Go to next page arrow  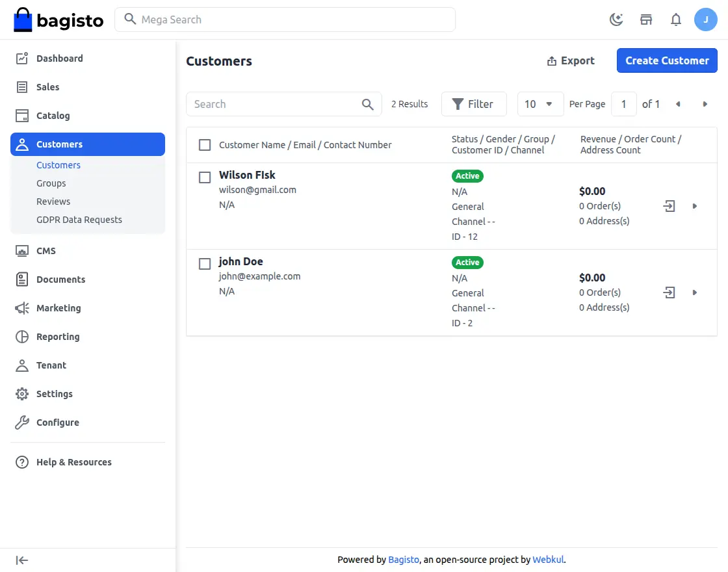705,104
